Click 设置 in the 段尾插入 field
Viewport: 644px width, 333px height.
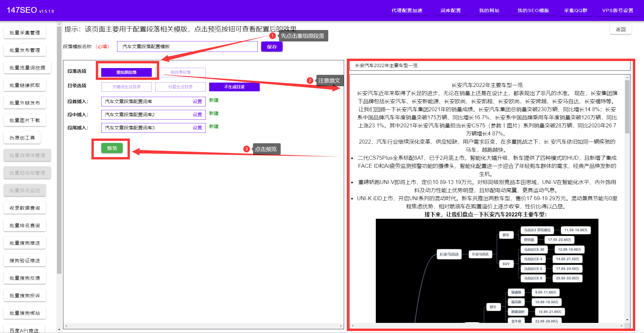(x=197, y=128)
